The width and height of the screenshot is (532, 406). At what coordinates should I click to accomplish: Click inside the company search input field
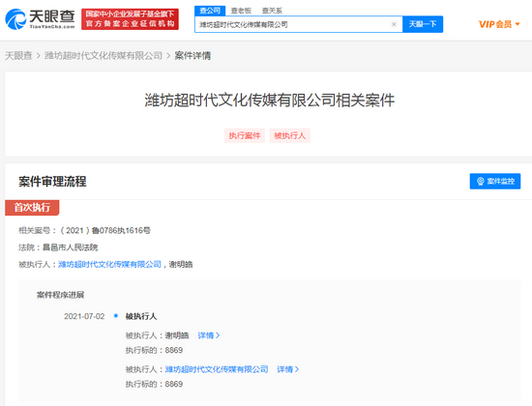(x=293, y=24)
